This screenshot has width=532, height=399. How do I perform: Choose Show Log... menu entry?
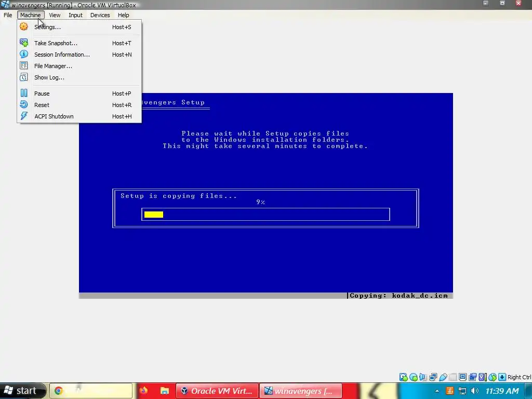coord(79,77)
